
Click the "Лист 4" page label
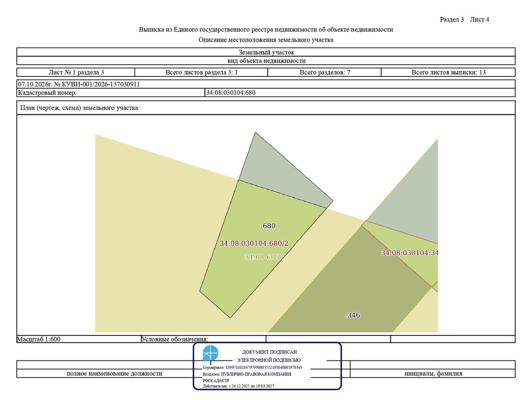[480, 20]
